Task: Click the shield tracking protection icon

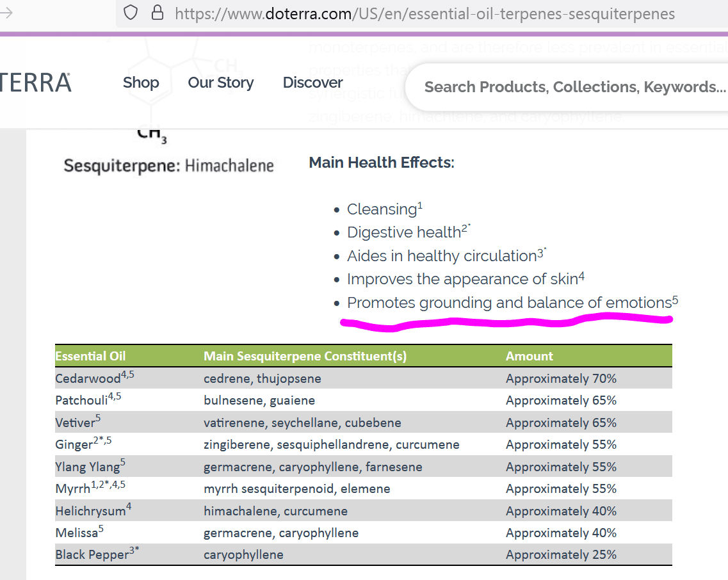Action: point(131,13)
